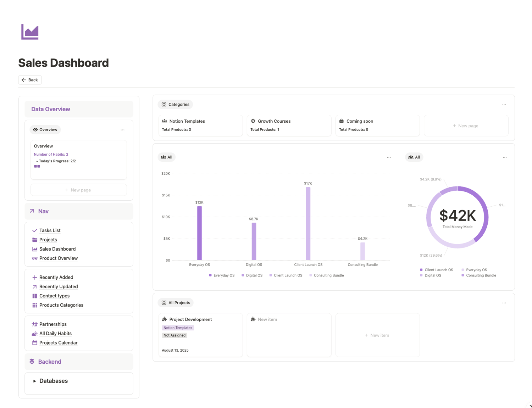Viewport: 532px width, 408px height.
Task: Click the Data Overview heading
Action: pyautogui.click(x=51, y=109)
